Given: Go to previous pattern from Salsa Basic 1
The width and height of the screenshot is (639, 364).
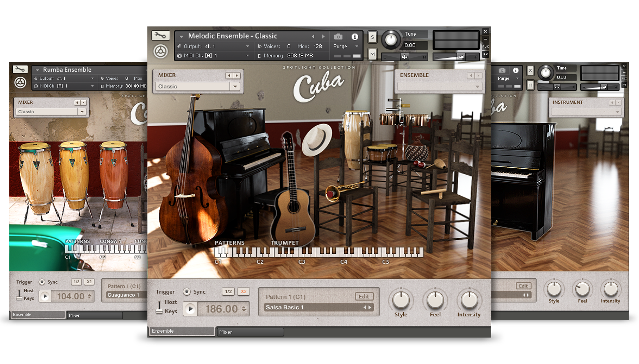Looking at the screenshot, I should tap(365, 307).
